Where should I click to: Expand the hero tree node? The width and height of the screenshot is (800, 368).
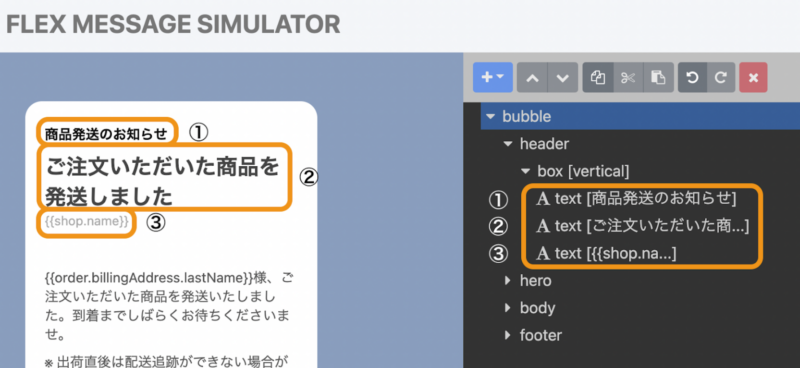508,281
